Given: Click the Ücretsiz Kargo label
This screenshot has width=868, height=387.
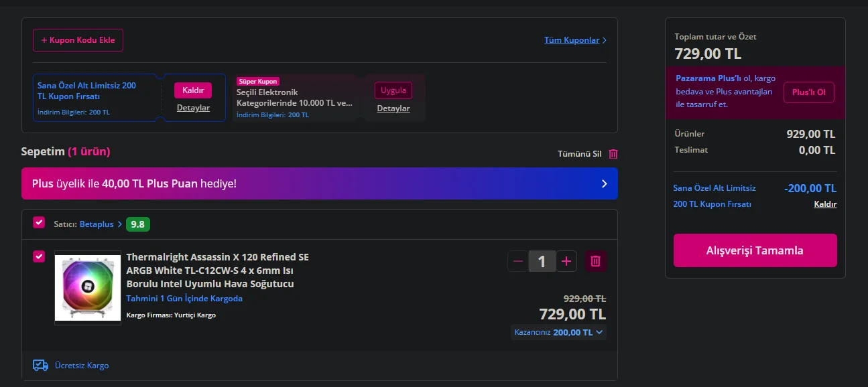Looking at the screenshot, I should click(x=82, y=366).
